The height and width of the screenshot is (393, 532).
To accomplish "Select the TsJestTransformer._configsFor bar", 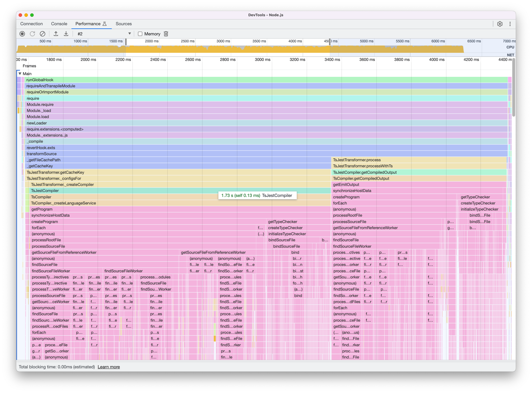I will click(178, 178).
